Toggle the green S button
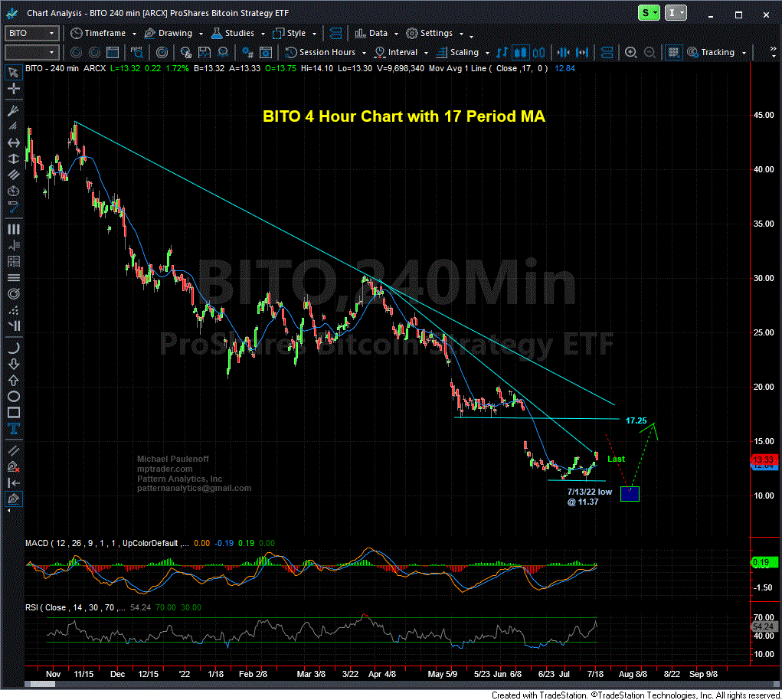This screenshot has height=700, width=782. click(649, 13)
